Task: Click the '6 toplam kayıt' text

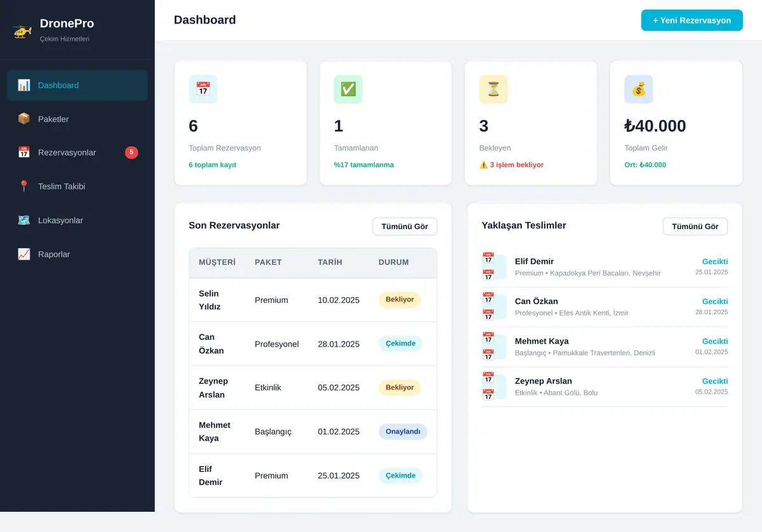Action: [x=212, y=165]
